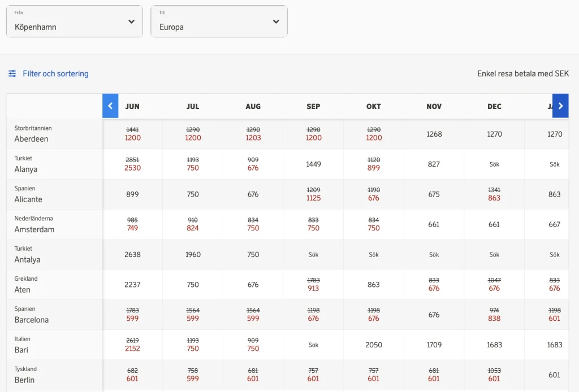
Task: Select the JUN month column header
Action: point(132,106)
